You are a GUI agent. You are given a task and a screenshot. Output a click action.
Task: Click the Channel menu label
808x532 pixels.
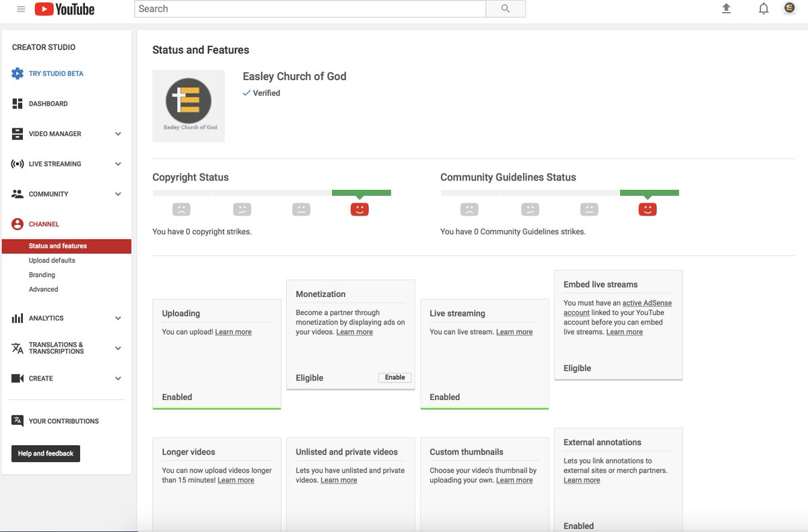pos(44,224)
